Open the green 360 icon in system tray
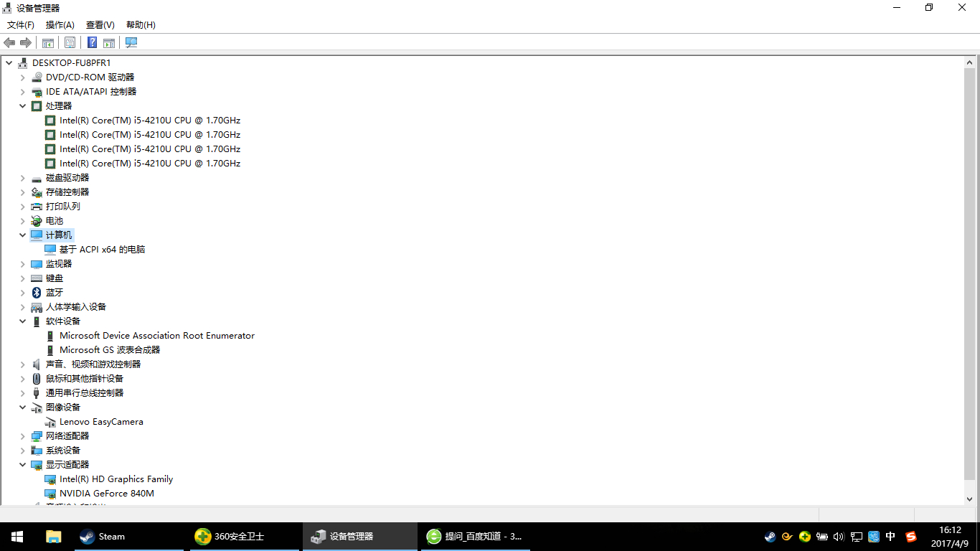The height and width of the screenshot is (551, 980). (805, 536)
